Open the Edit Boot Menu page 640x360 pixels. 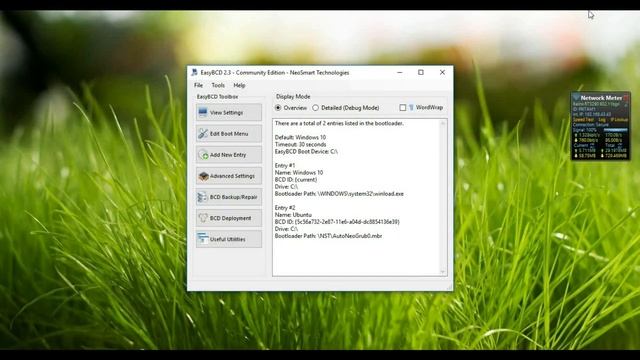click(x=229, y=134)
